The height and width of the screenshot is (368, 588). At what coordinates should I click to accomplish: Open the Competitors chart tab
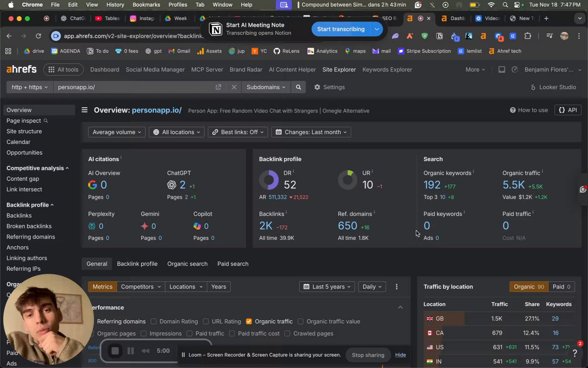141,287
